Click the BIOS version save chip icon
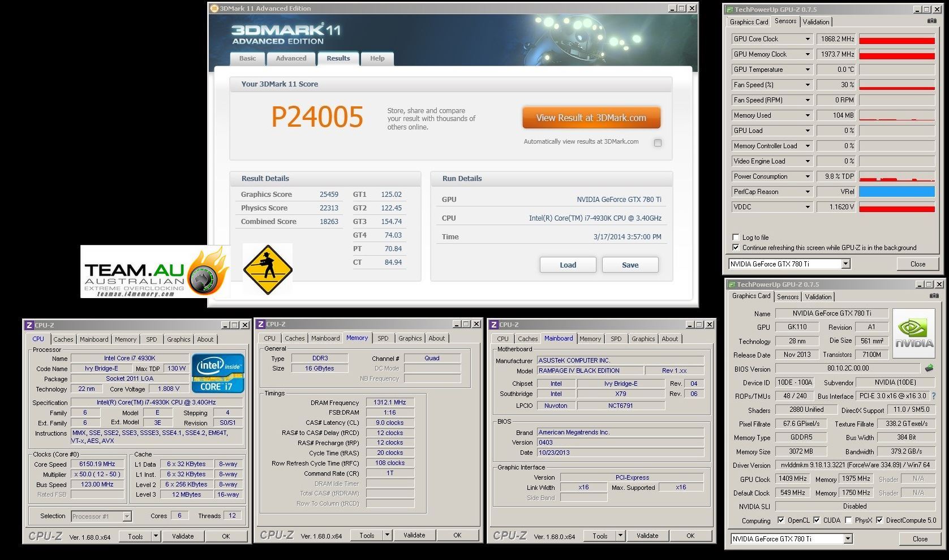949x560 pixels. click(x=929, y=368)
